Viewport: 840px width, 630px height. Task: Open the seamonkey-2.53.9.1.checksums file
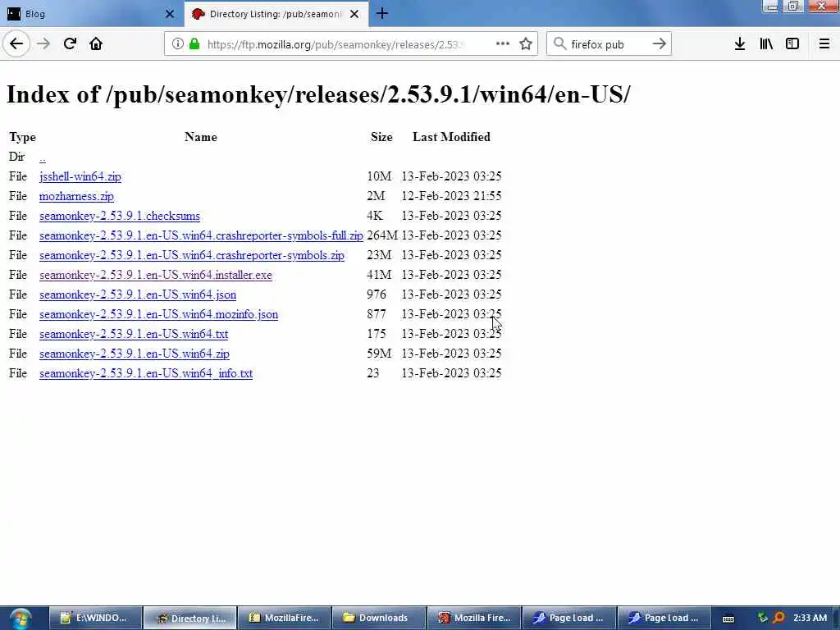point(120,216)
